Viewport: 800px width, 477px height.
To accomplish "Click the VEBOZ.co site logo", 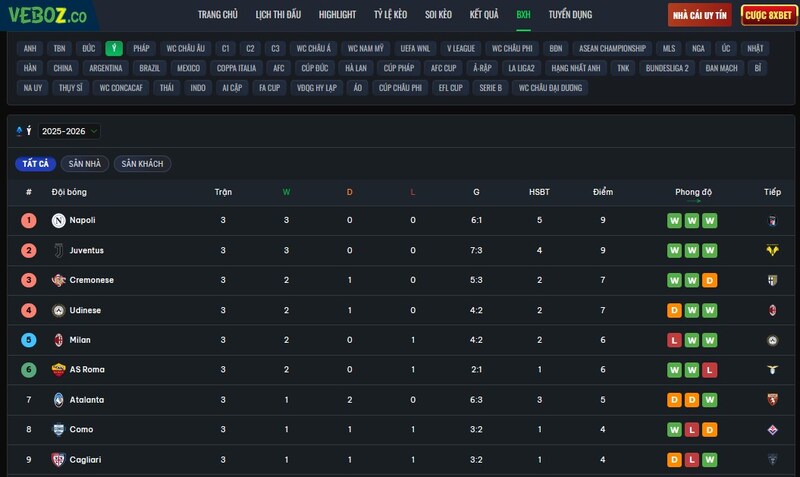I will coord(47,15).
